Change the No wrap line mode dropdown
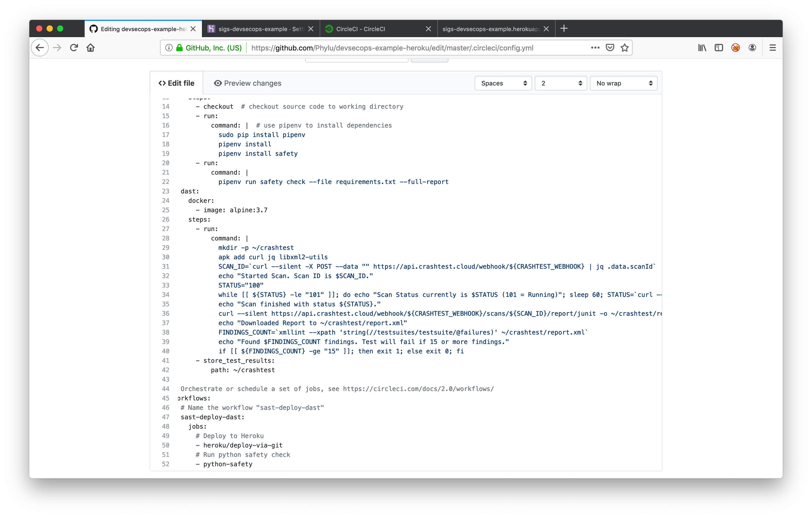812x517 pixels. click(x=623, y=83)
